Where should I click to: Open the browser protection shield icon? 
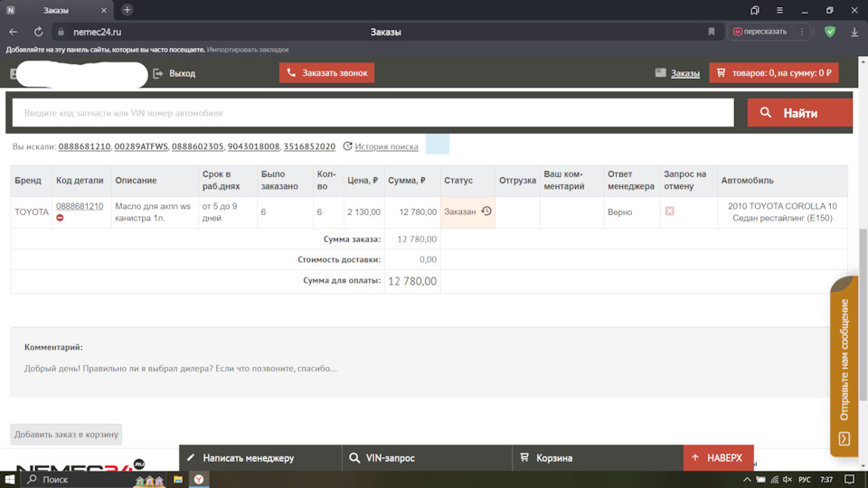(830, 33)
